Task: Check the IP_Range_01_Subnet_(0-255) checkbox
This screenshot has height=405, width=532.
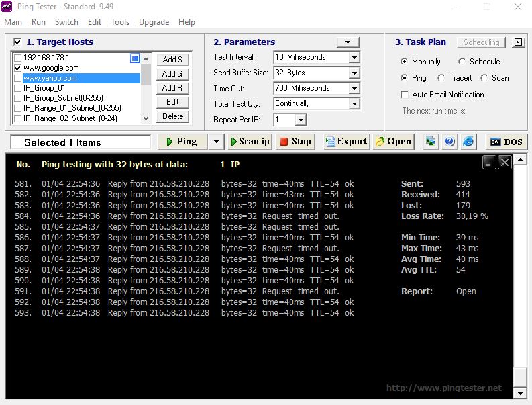Action: point(18,108)
